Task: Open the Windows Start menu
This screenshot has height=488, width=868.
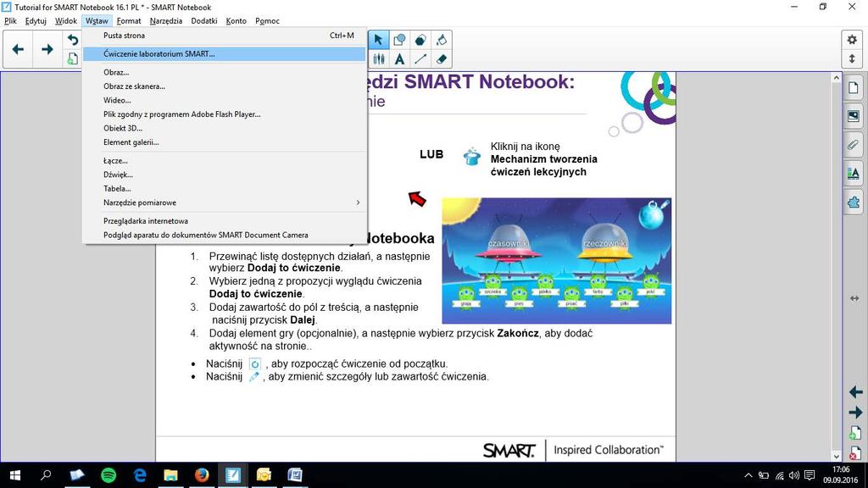Action: click(x=15, y=475)
